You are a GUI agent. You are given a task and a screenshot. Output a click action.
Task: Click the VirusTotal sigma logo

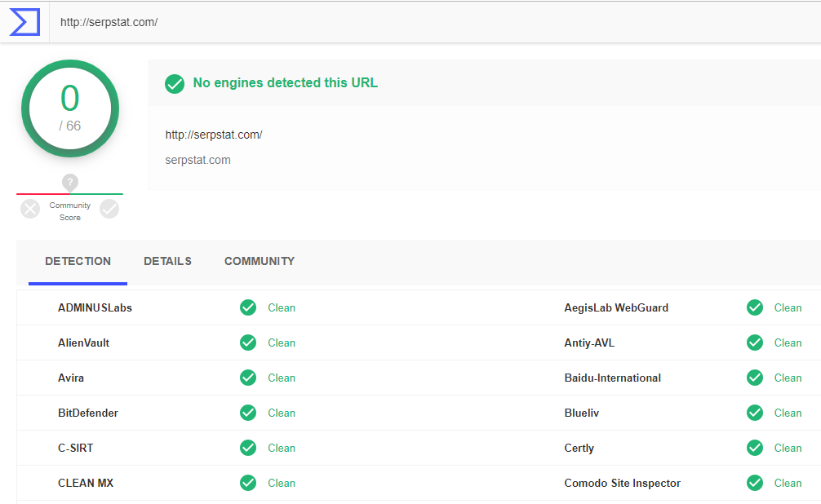pos(24,22)
